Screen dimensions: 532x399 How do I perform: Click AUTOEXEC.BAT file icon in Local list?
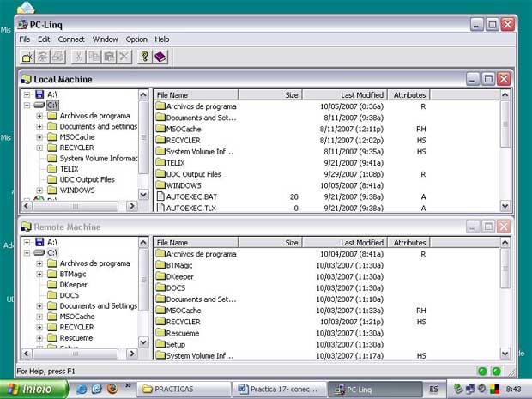(x=160, y=196)
